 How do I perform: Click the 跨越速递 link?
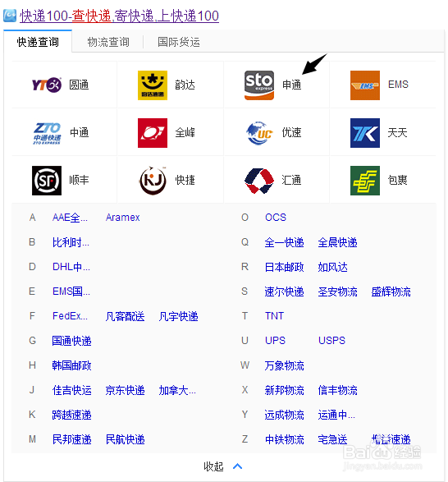tap(71, 415)
